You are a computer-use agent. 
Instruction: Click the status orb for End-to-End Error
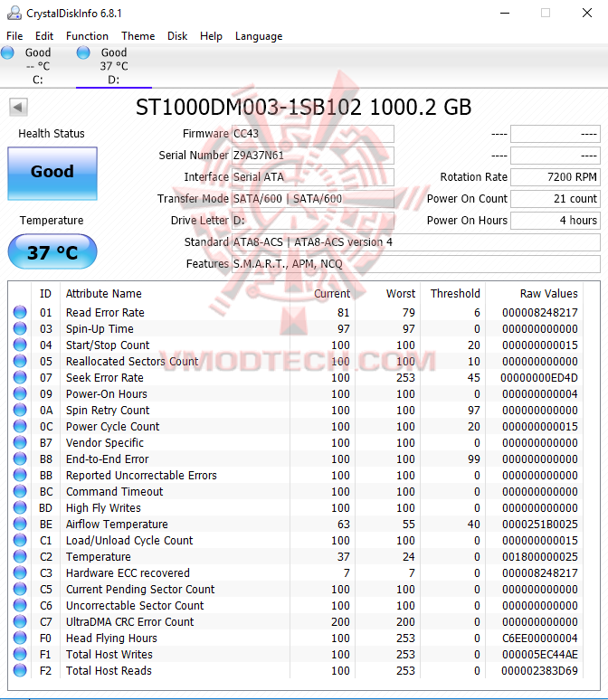tap(20, 459)
